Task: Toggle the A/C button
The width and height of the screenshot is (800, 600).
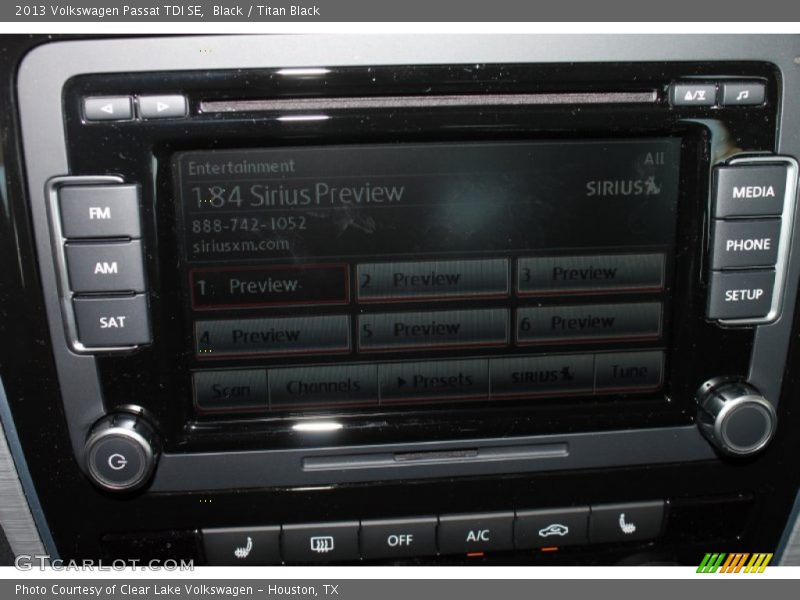Action: pyautogui.click(x=477, y=535)
